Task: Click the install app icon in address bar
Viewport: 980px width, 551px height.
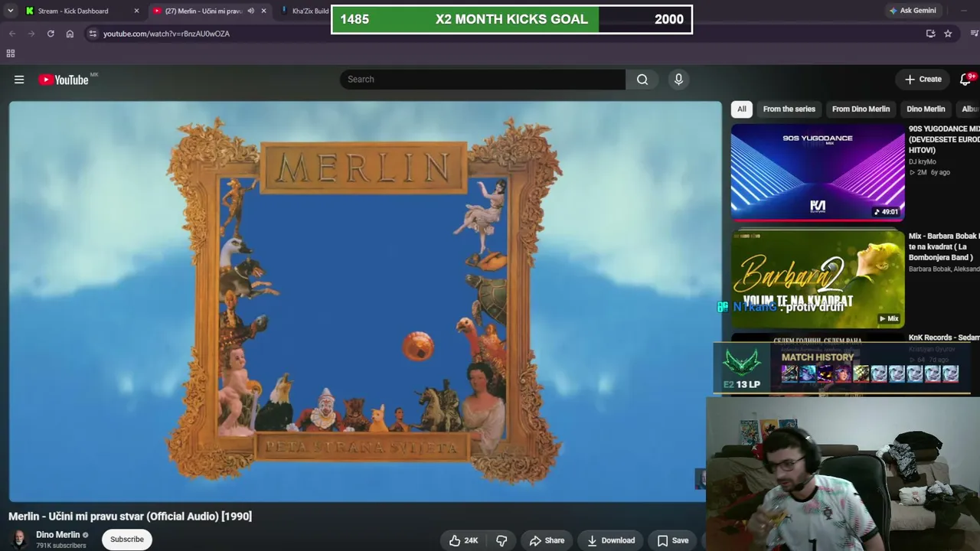Action: pyautogui.click(x=930, y=34)
